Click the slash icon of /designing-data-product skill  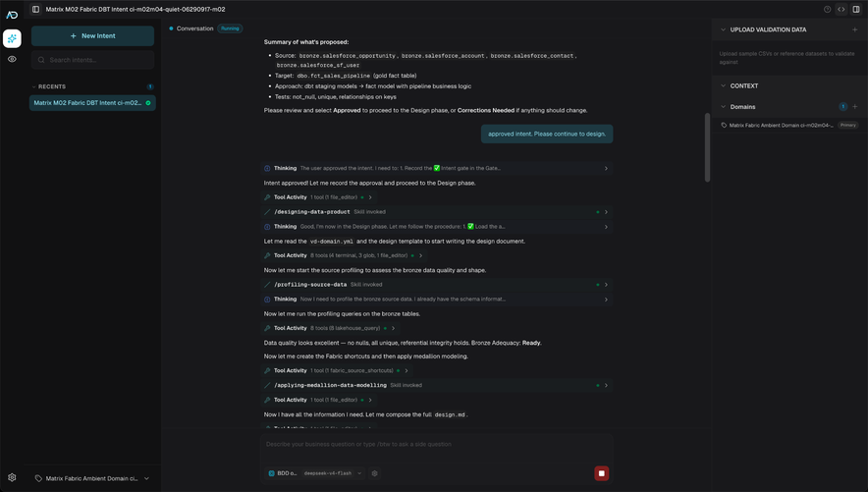coord(267,212)
